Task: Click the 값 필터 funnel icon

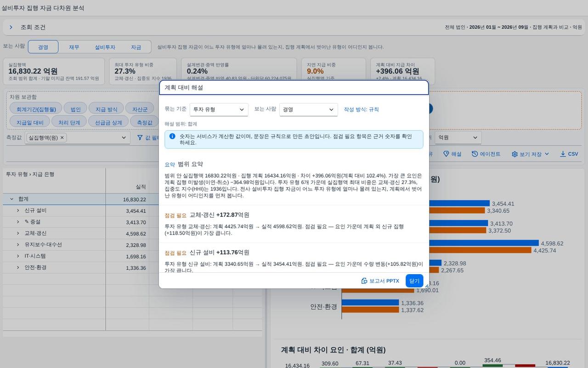Action: point(140,137)
